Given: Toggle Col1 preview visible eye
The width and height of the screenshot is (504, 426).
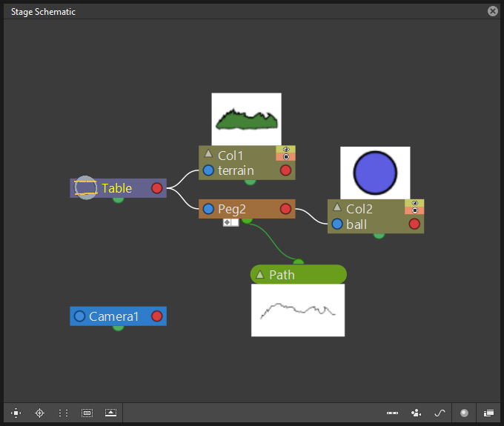Looking at the screenshot, I should [286, 150].
